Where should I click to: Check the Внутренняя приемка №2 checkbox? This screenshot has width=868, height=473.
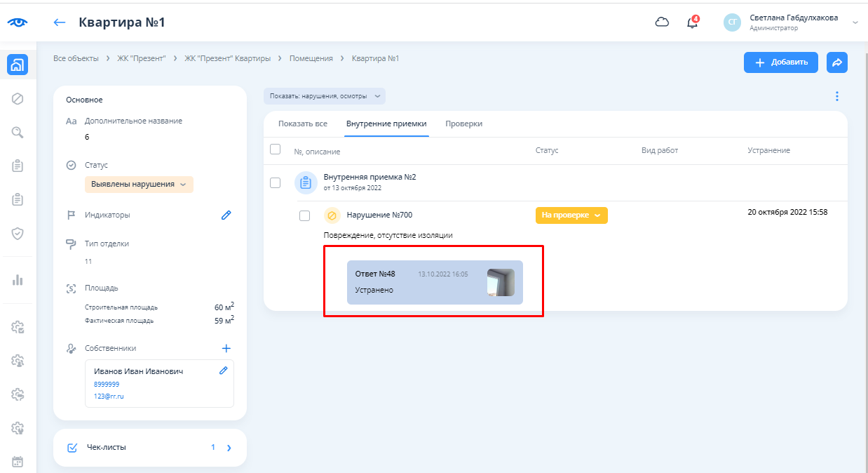click(276, 182)
